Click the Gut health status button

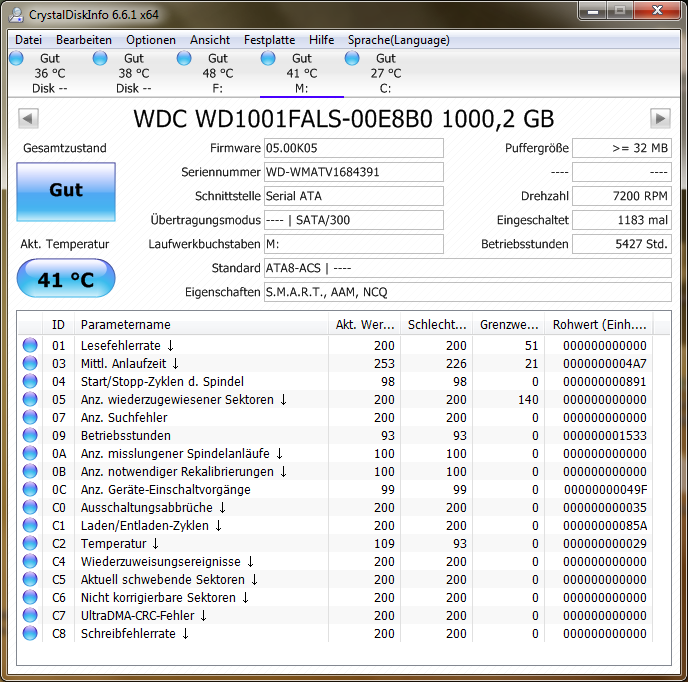click(x=66, y=192)
